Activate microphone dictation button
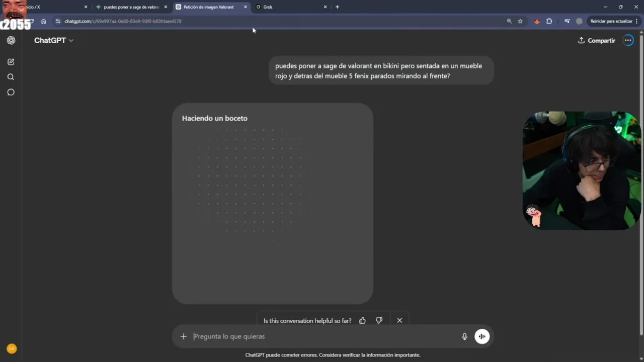 [x=464, y=336]
